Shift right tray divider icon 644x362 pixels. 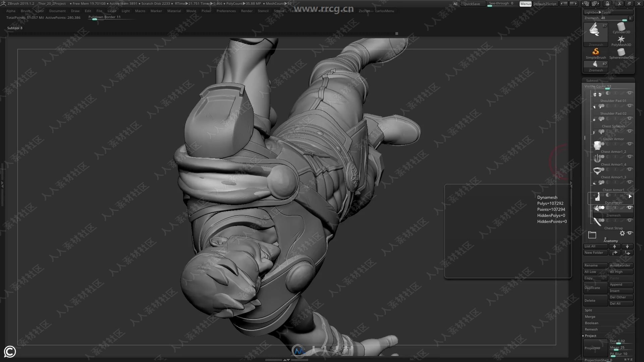[574, 4]
